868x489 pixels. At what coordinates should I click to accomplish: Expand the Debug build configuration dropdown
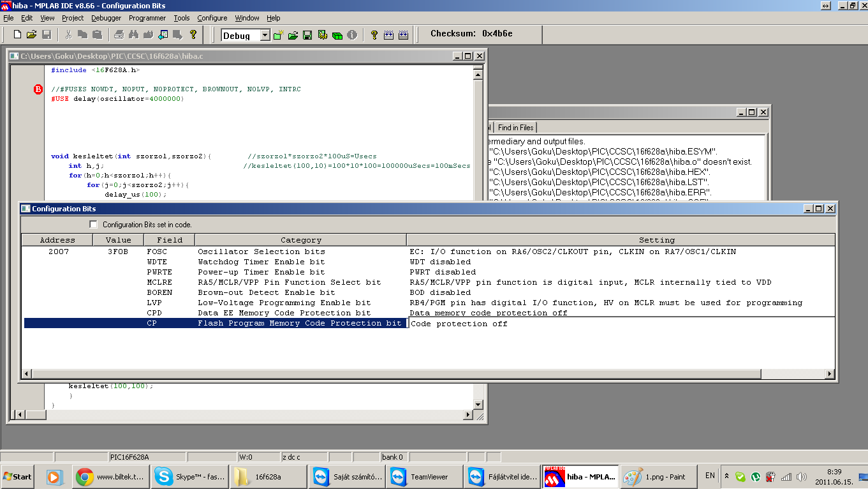[265, 36]
